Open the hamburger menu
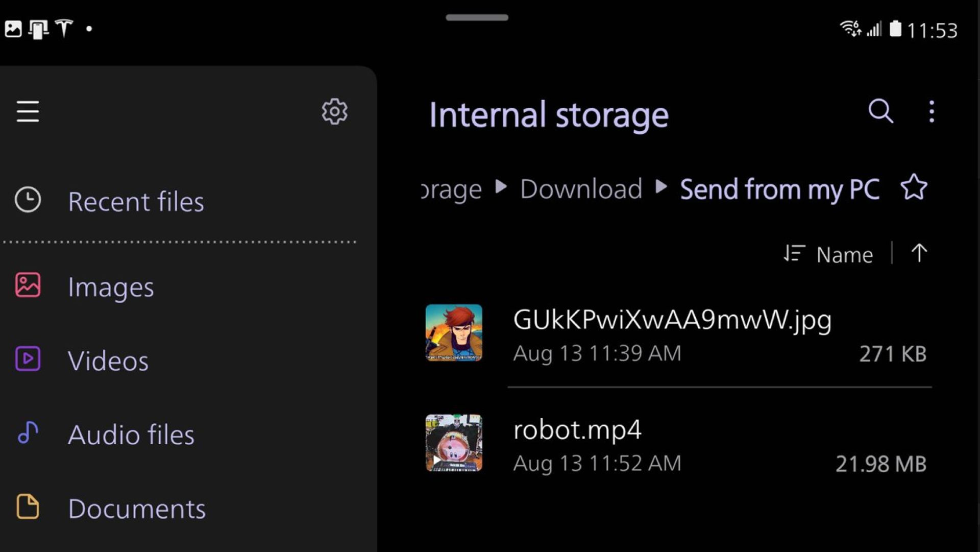980x552 pixels. point(28,111)
